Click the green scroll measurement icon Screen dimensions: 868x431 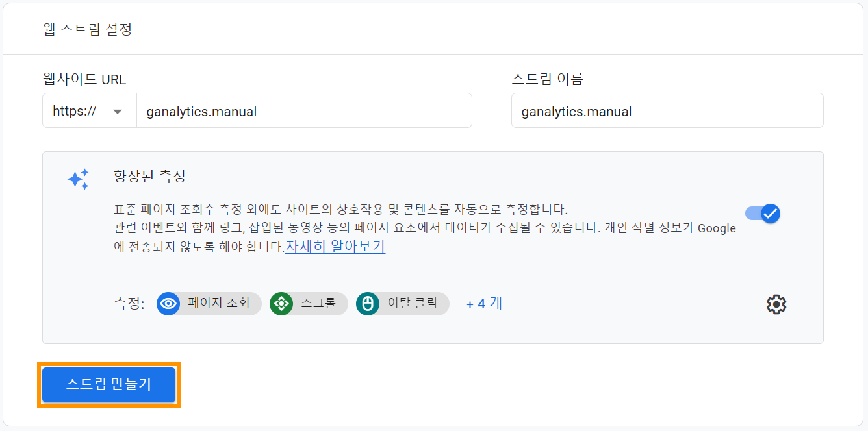click(x=281, y=303)
